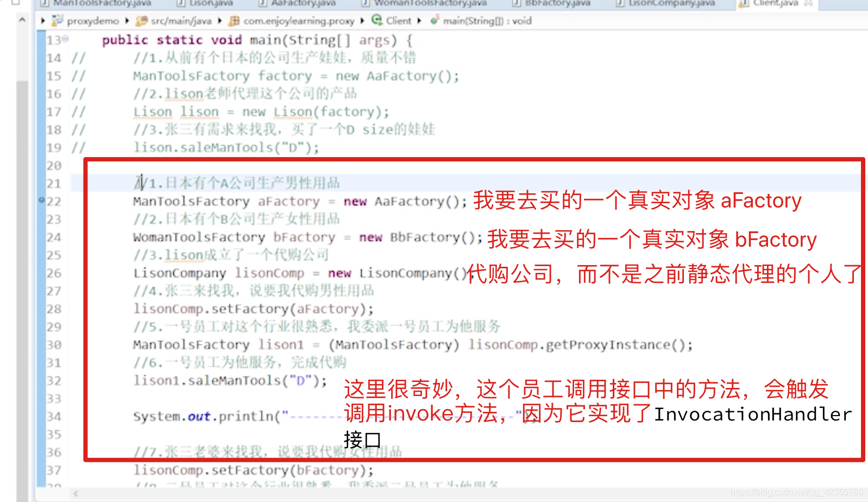868x502 pixels.
Task: Click commented 'new AaFactory();' on line 15
Action: coord(398,76)
